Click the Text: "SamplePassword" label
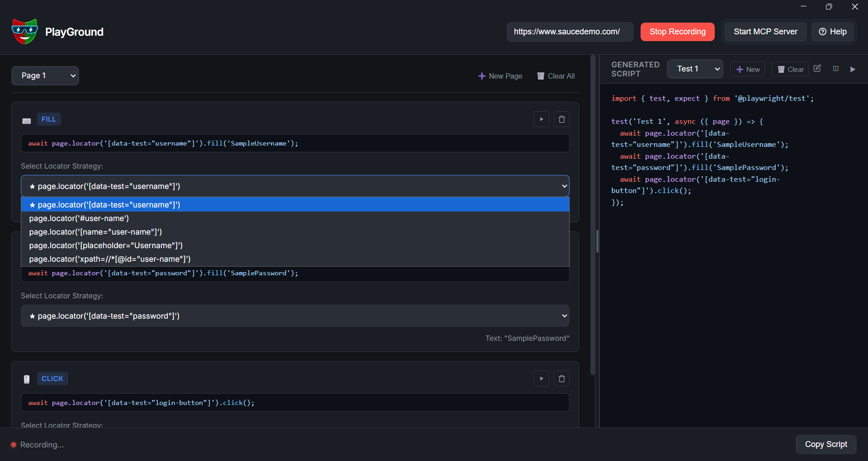Screen dimensions: 868x461 pyautogui.click(x=527, y=338)
